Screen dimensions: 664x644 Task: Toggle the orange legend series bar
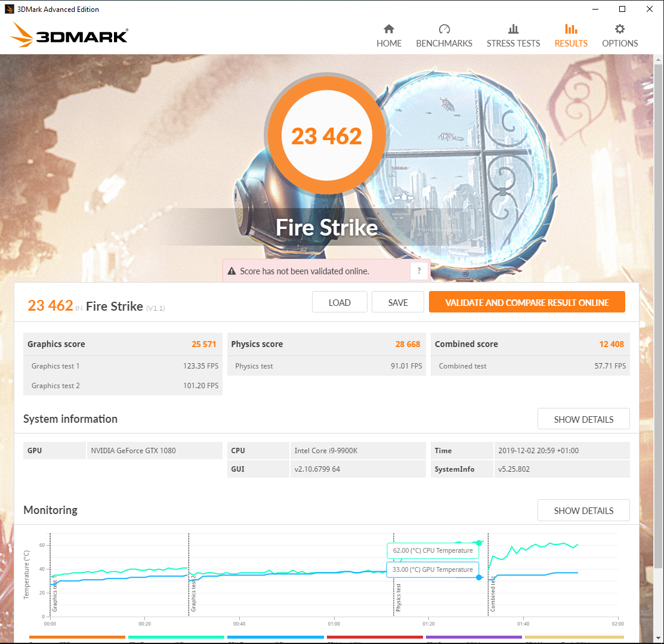click(77, 637)
